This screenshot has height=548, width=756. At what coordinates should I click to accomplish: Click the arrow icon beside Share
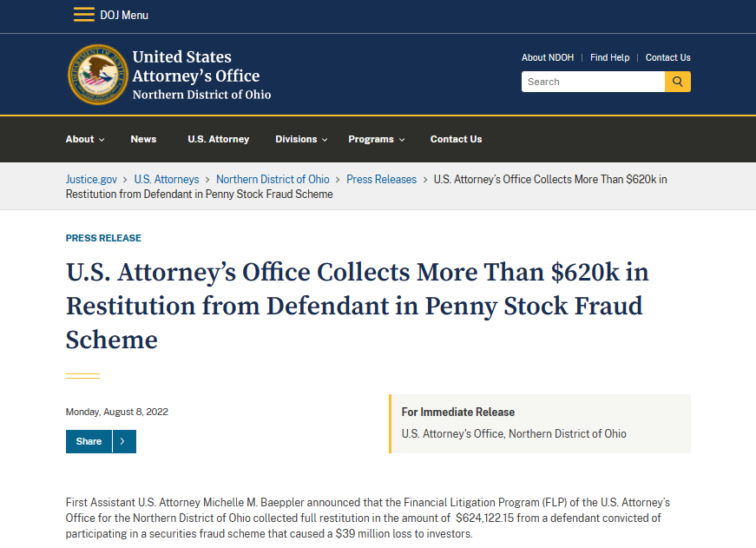[x=123, y=441]
